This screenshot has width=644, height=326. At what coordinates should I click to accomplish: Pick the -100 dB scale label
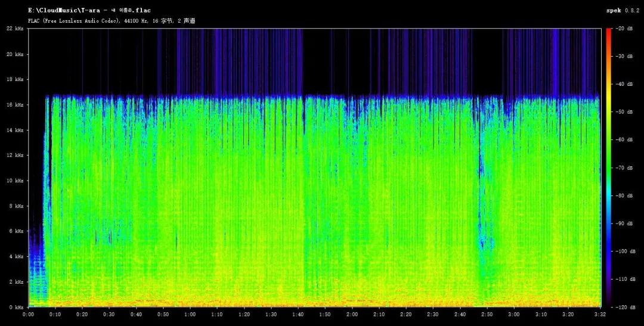(626, 252)
